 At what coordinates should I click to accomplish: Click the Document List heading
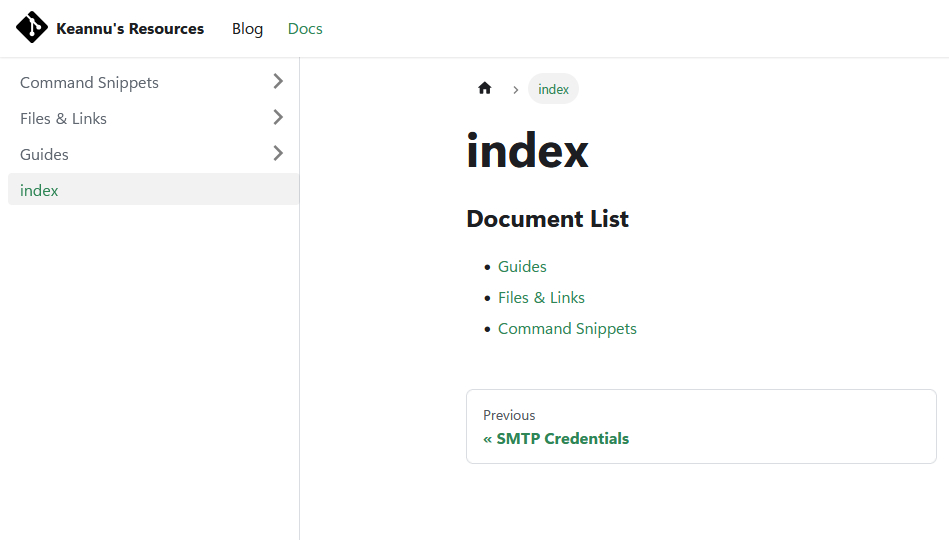click(x=547, y=219)
